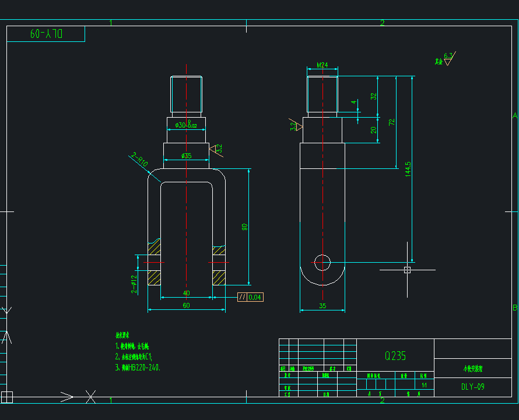
Task: Select the 20 vertical dimension text
Action: point(373,130)
